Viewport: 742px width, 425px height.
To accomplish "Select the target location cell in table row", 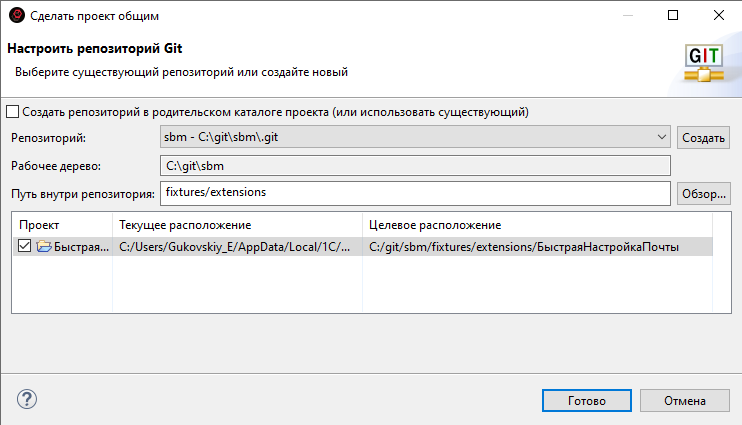I will point(523,247).
